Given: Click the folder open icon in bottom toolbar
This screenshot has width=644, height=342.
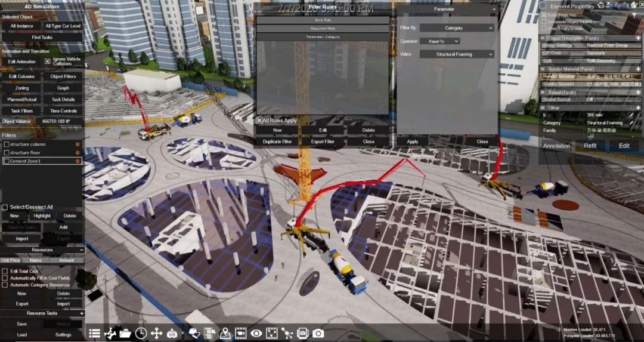Looking at the screenshot, I should click(125, 334).
